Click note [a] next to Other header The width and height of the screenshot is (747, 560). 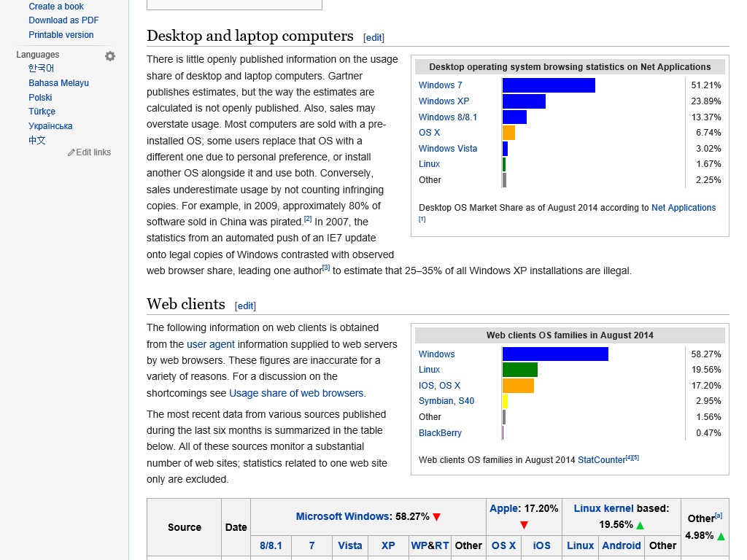pos(719,516)
